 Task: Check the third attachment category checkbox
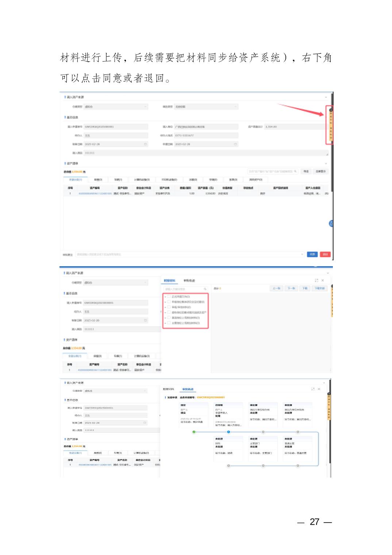click(x=169, y=307)
